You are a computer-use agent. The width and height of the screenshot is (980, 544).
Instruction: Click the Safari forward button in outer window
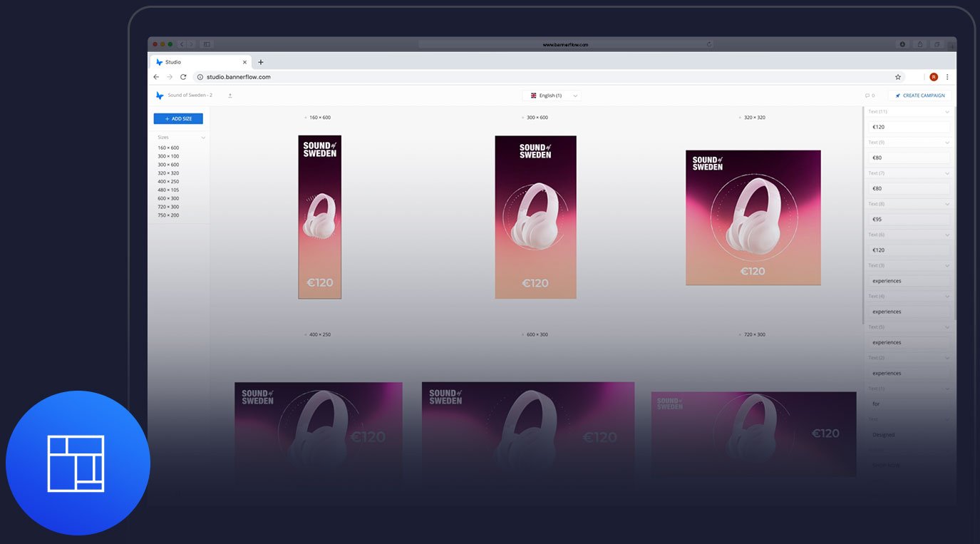[191, 44]
